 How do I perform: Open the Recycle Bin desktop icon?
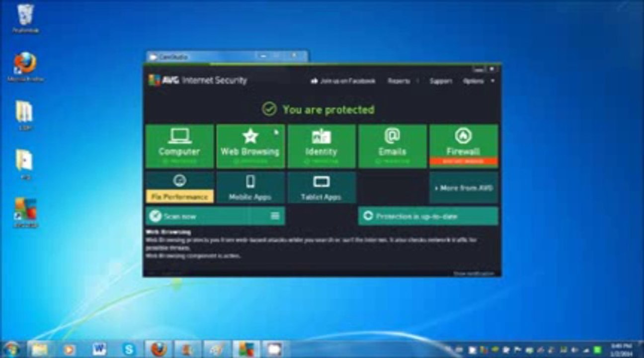tap(25, 18)
